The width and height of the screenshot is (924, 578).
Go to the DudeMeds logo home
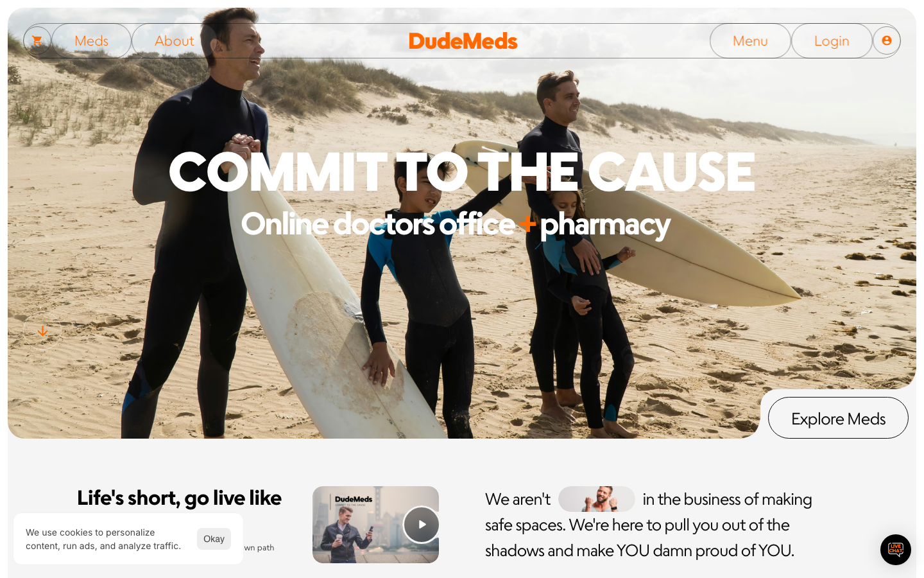(x=463, y=41)
